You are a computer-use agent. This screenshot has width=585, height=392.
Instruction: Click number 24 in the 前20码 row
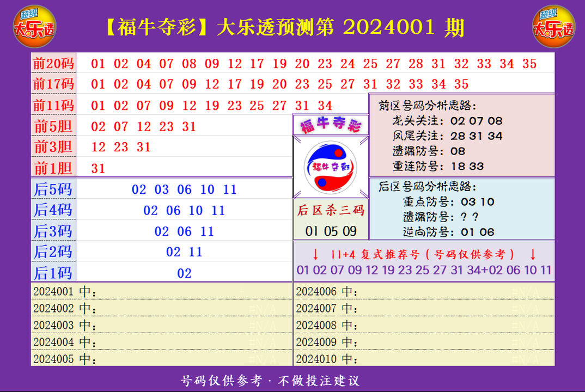(348, 64)
